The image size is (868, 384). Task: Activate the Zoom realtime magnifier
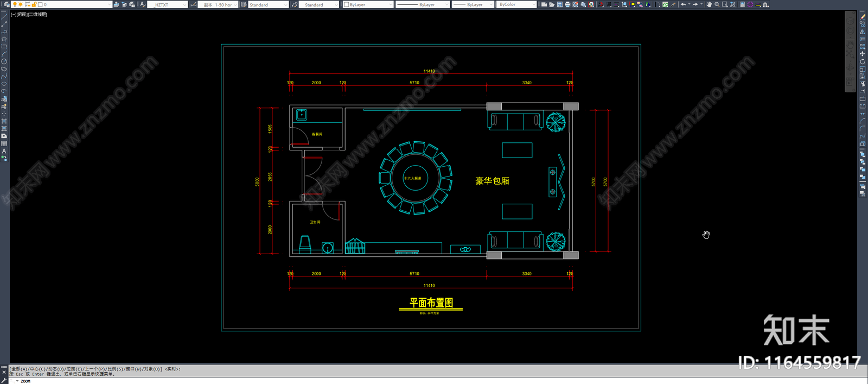[x=717, y=4]
